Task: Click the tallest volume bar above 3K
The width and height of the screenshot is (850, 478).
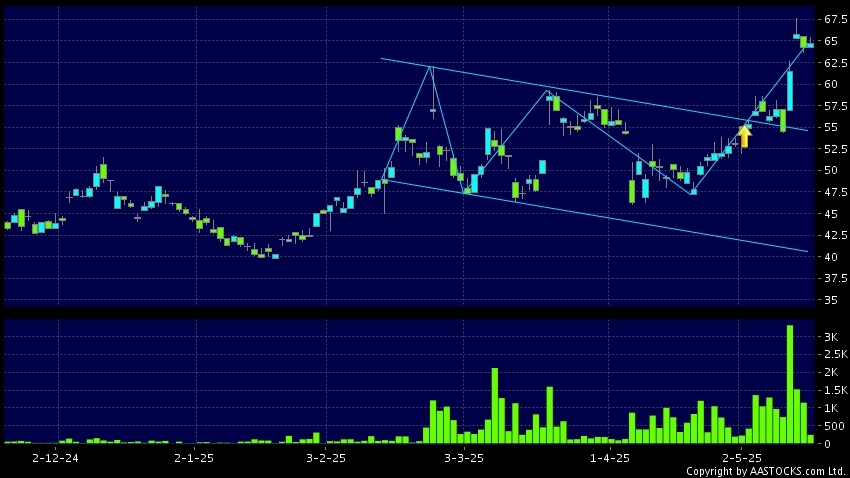Action: [x=790, y=384]
